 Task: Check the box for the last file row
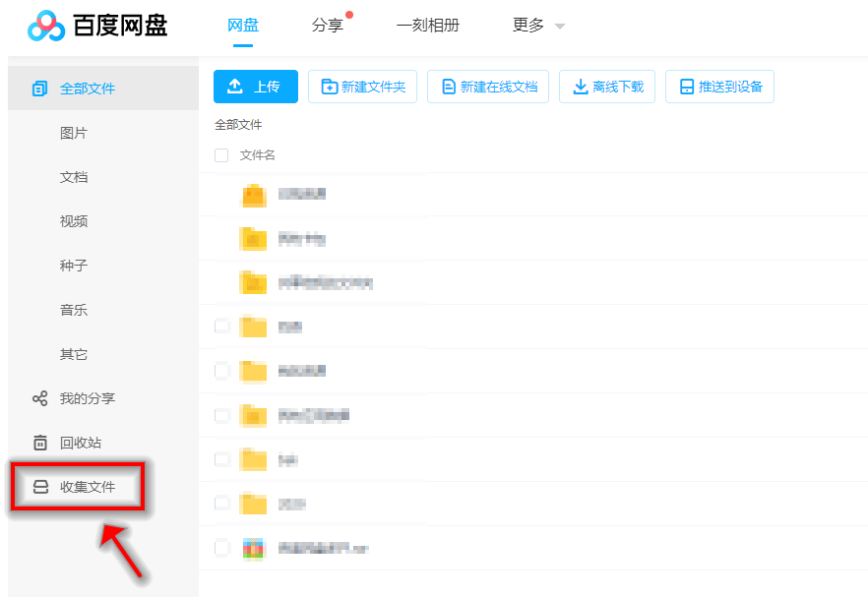coord(221,547)
